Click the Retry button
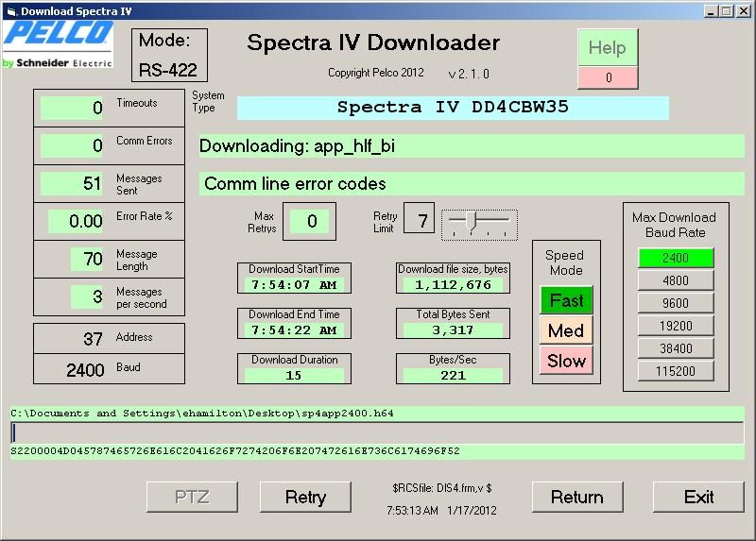The height and width of the screenshot is (541, 756). (x=305, y=497)
